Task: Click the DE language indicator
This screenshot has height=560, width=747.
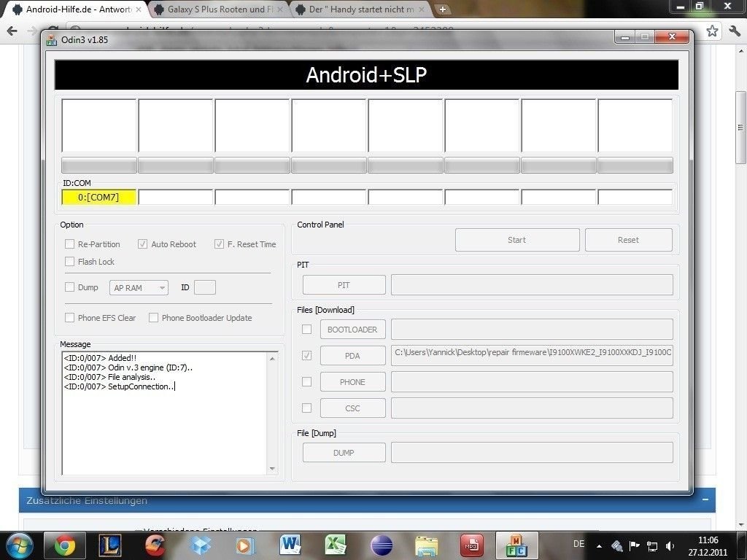Action: 578,544
